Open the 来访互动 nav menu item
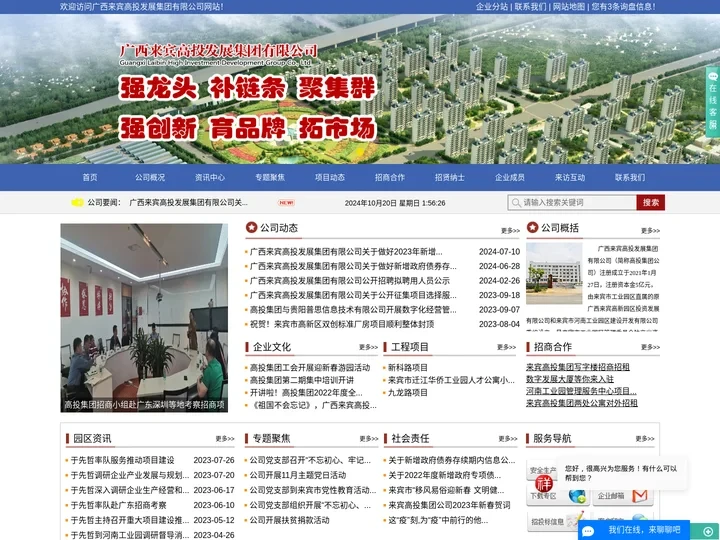 tap(570, 177)
